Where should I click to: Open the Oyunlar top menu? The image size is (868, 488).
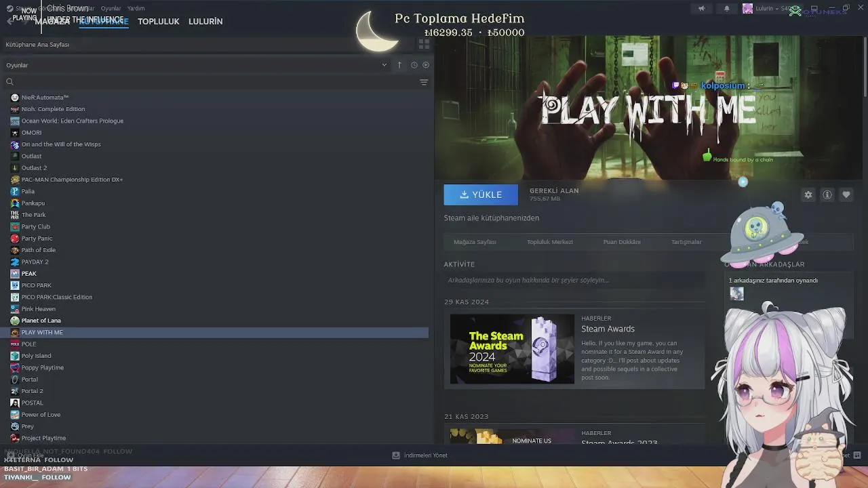point(111,9)
